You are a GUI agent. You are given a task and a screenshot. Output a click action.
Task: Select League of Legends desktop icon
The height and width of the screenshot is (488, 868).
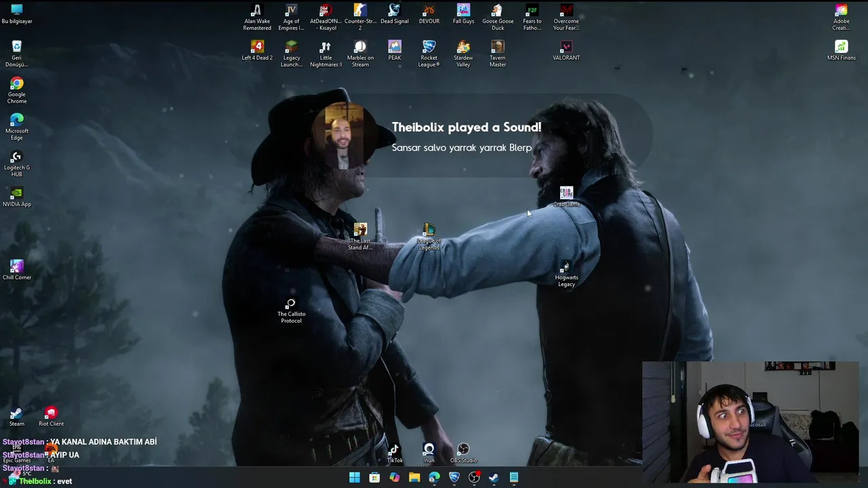click(429, 237)
